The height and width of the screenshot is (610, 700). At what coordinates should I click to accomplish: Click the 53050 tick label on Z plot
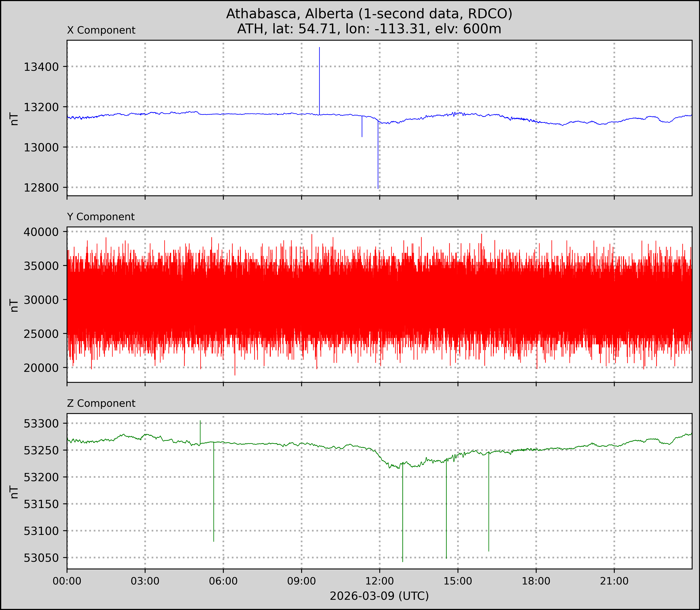(x=42, y=558)
